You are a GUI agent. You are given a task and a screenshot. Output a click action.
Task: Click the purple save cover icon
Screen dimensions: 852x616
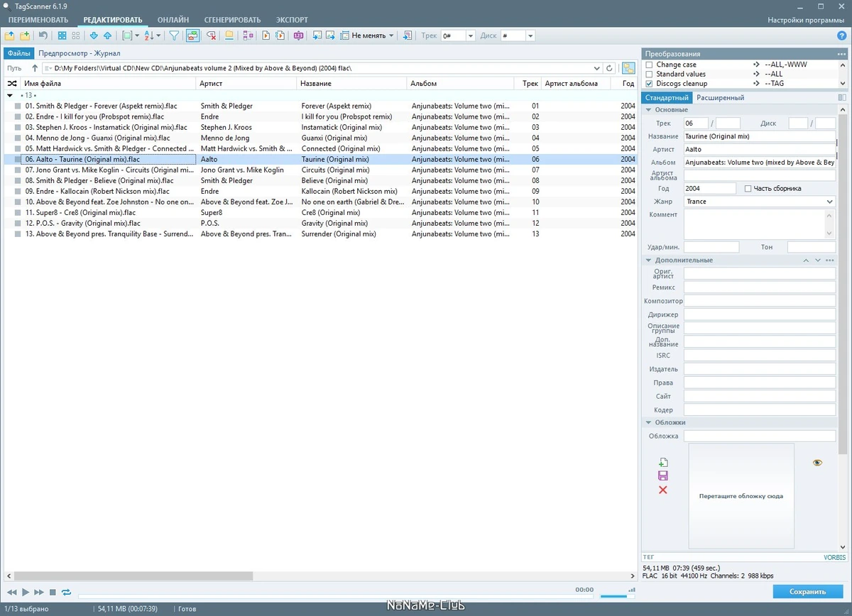pos(663,475)
